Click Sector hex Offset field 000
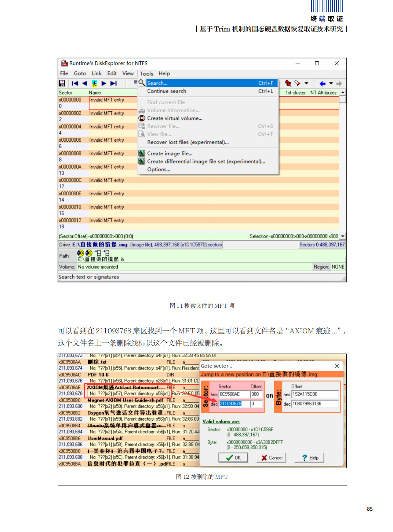This screenshot has width=393, height=532. tap(256, 394)
